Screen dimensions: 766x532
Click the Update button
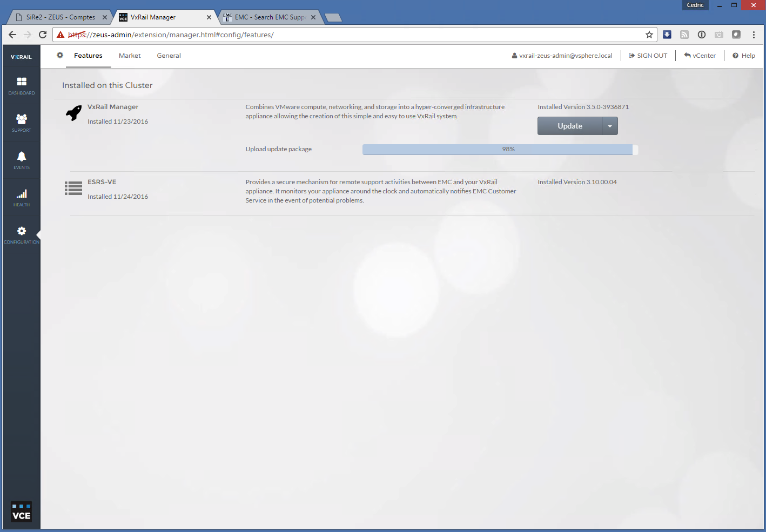tap(569, 126)
